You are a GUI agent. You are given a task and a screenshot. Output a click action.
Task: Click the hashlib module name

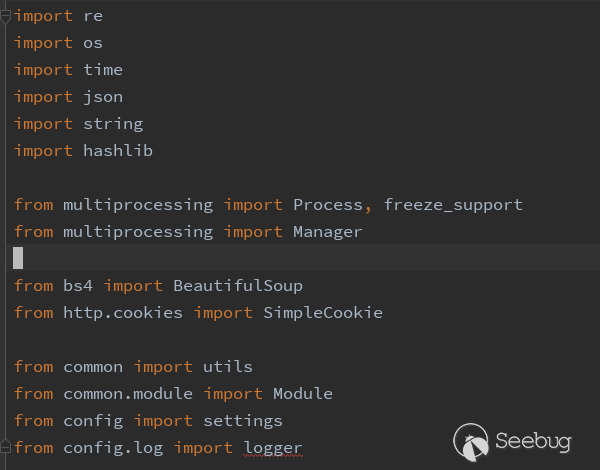118,151
